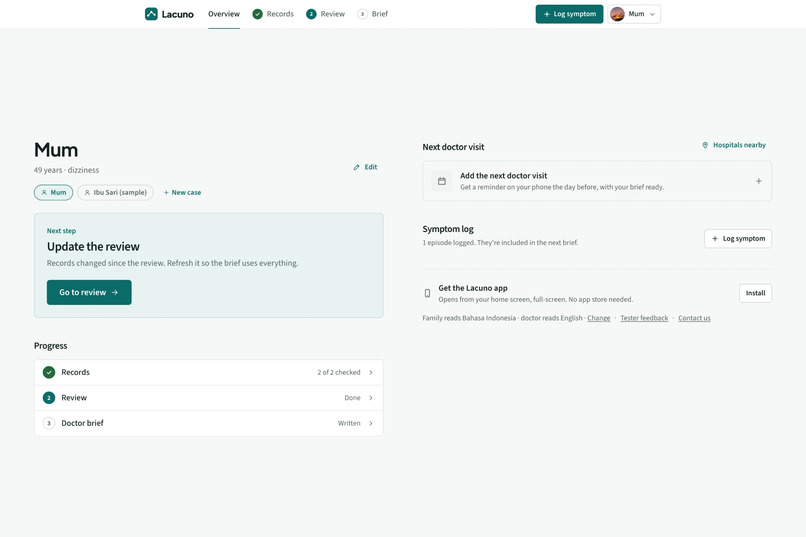Click the '49 years · dizziness' subtitle
806x537 pixels.
click(x=66, y=170)
